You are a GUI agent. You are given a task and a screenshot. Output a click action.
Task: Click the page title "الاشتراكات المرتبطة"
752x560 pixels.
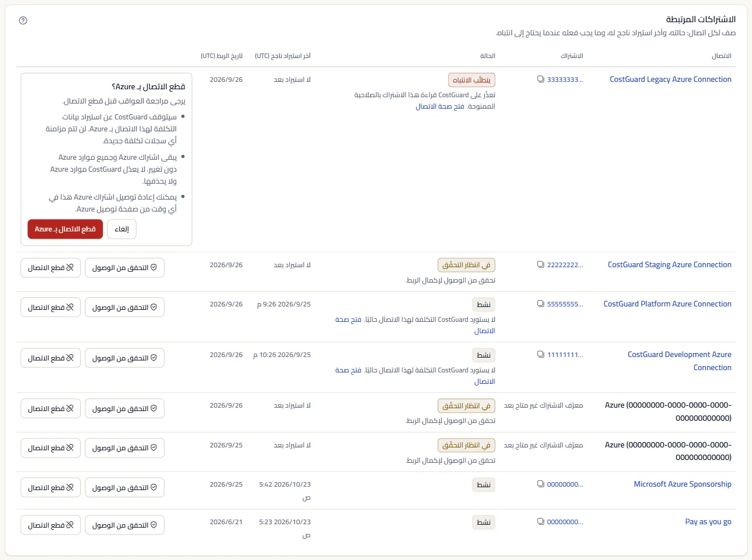(x=701, y=19)
